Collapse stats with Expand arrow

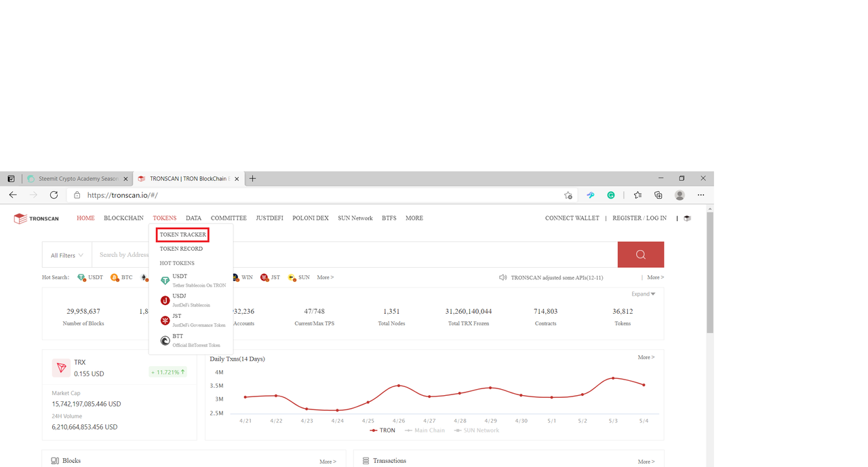pos(644,294)
